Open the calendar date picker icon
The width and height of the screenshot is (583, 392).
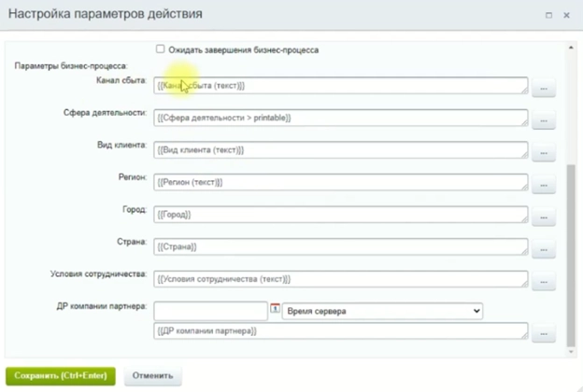point(275,308)
